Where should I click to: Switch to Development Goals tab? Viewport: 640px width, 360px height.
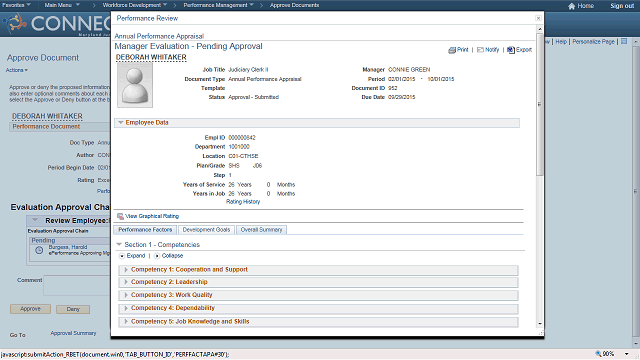[206, 230]
